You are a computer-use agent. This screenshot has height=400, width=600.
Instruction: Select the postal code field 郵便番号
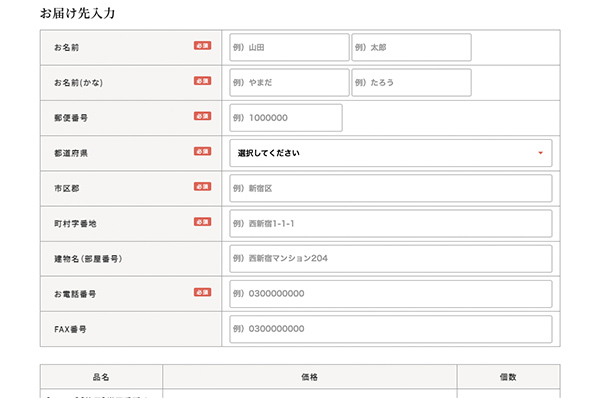[286, 117]
